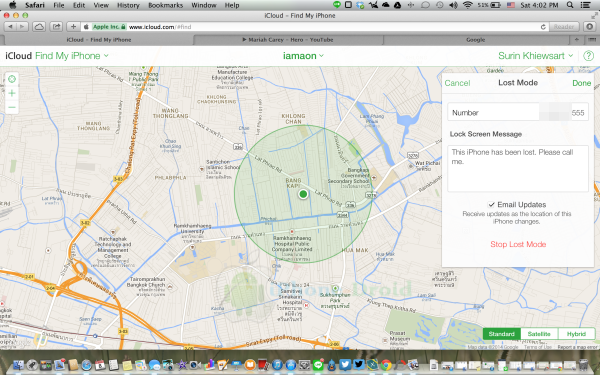
Task: Open the Bookmarks menu in the menu bar
Action: click(165, 5)
